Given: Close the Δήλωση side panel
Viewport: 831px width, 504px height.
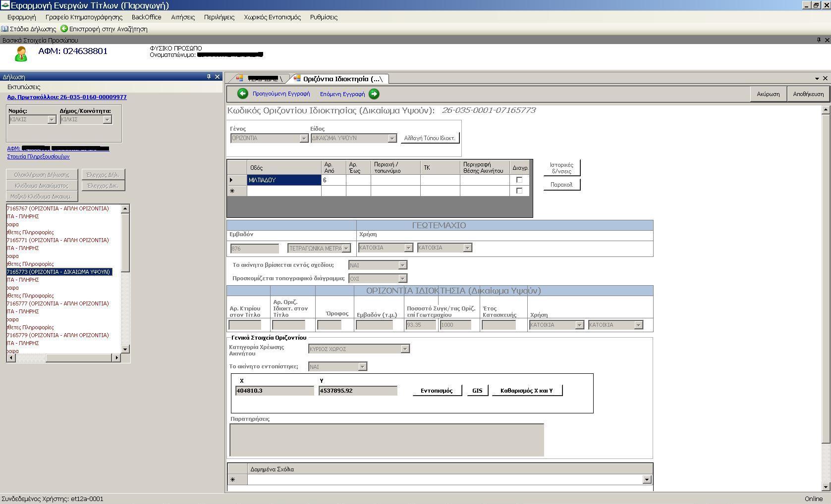Looking at the screenshot, I should (217, 77).
